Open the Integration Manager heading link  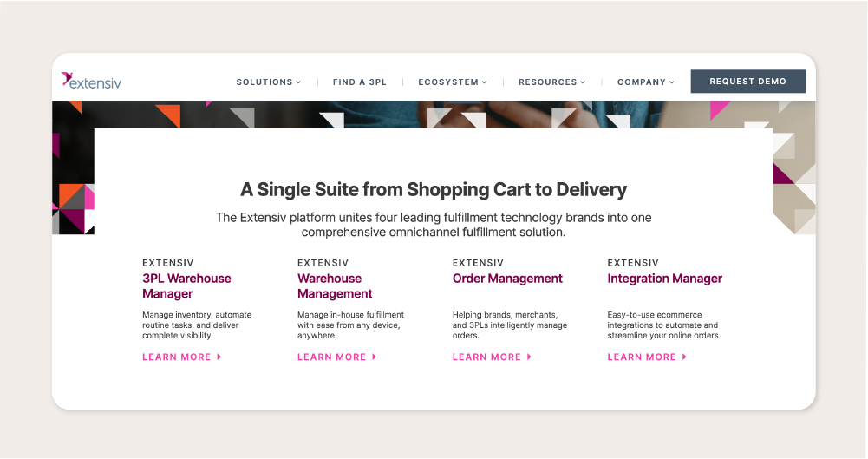(x=665, y=279)
